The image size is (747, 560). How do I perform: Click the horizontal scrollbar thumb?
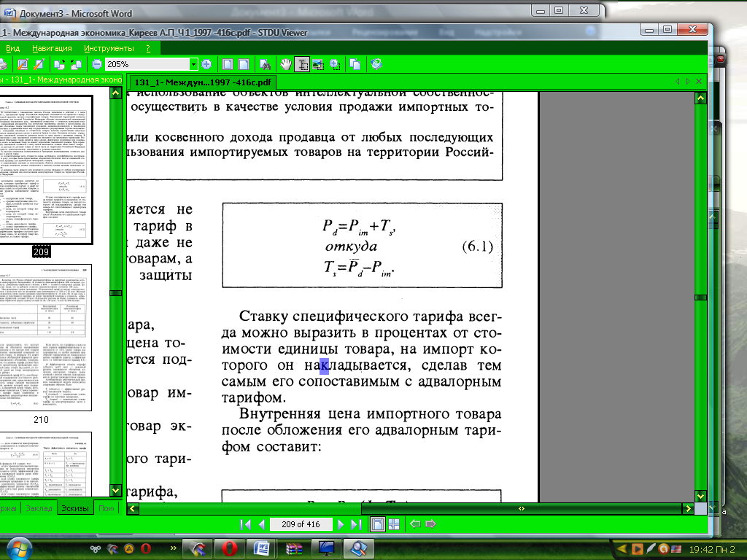522,508
